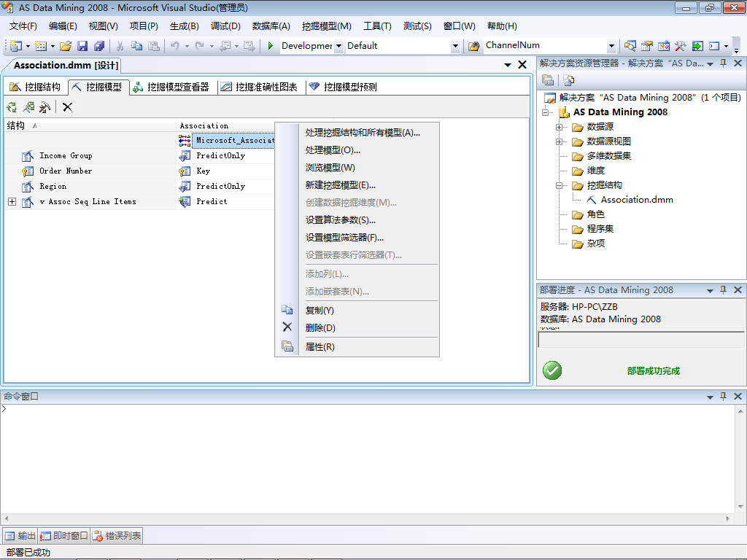The image size is (747, 560).
Task: Open the active documents dropdown arrow
Action: (x=508, y=65)
